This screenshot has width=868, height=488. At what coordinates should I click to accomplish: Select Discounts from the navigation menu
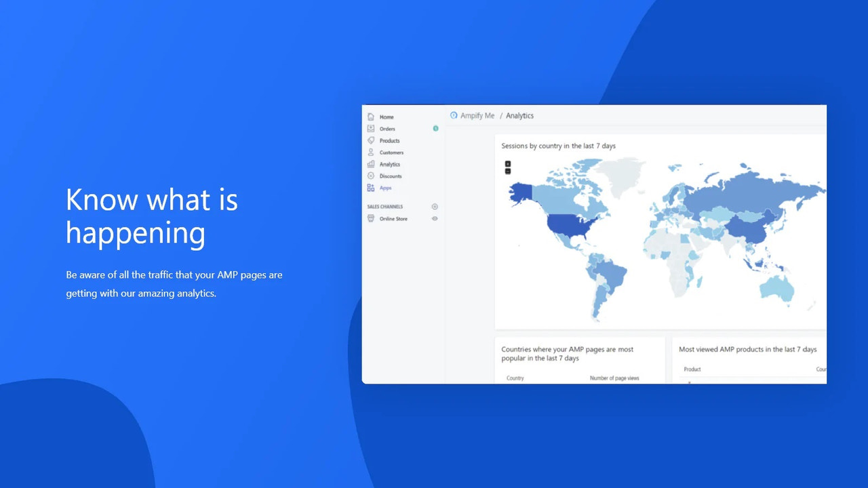pos(390,176)
